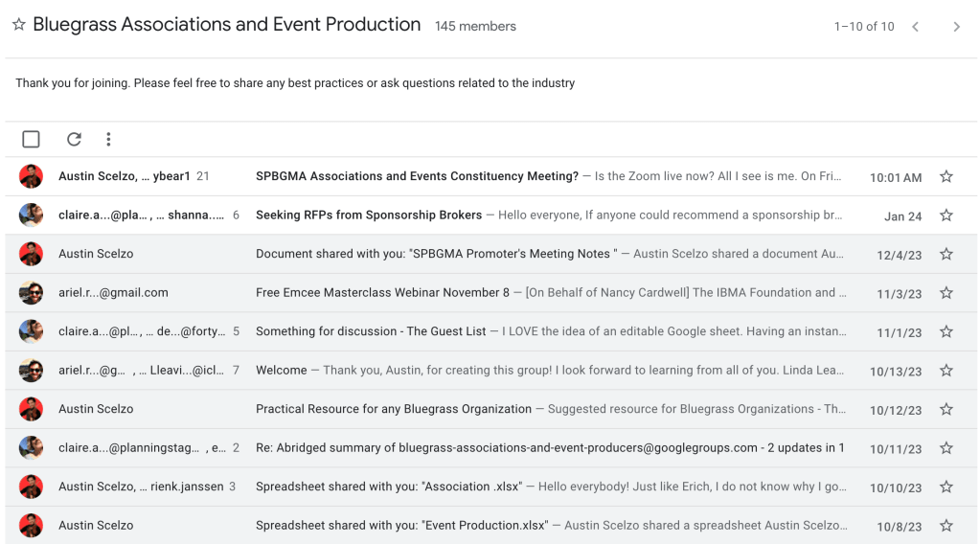Tick the select all conversations checkbox
980x544 pixels.
[x=31, y=140]
